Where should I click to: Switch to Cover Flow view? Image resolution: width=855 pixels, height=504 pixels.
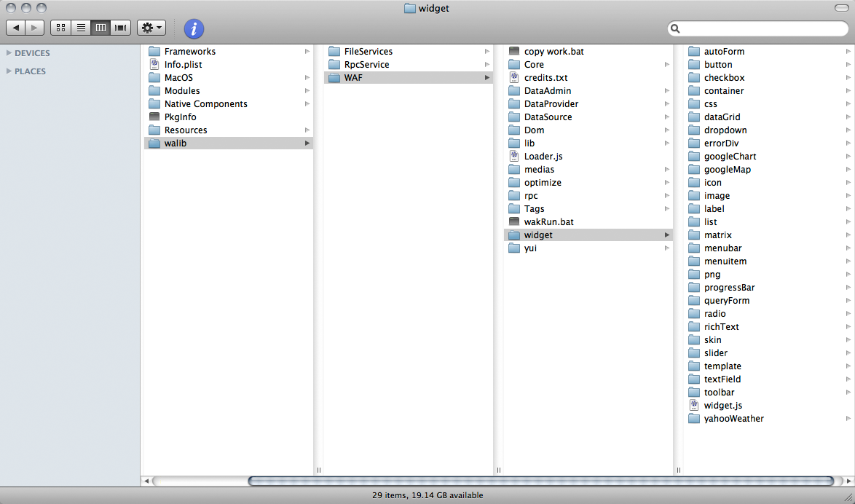(120, 28)
